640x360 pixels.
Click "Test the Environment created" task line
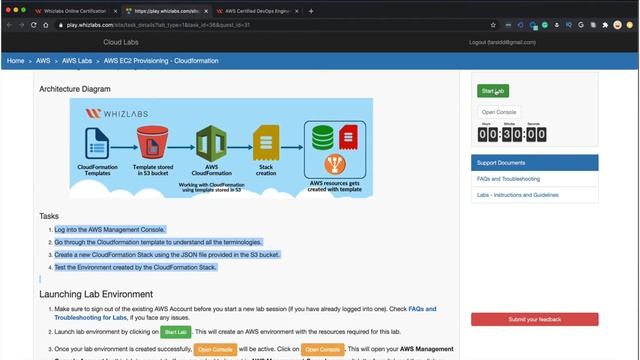pos(135,267)
